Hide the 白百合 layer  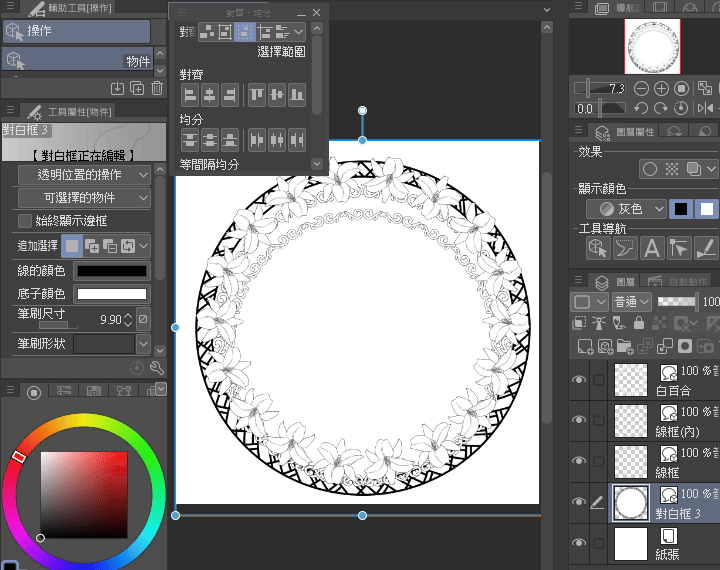click(x=579, y=380)
